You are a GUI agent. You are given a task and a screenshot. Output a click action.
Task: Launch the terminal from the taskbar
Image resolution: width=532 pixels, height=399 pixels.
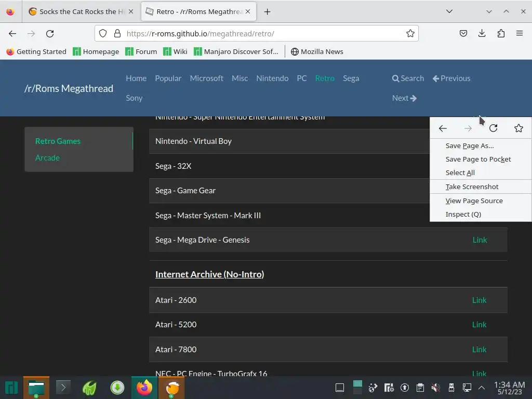[63, 387]
